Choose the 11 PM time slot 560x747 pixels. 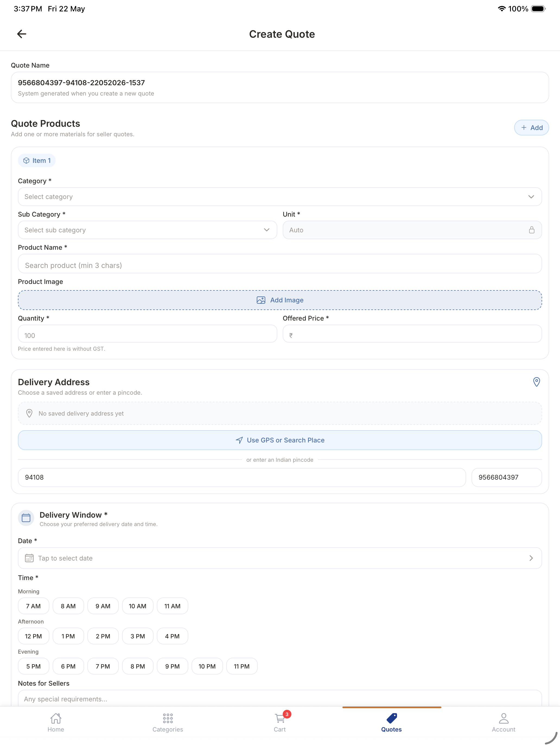[x=242, y=666]
